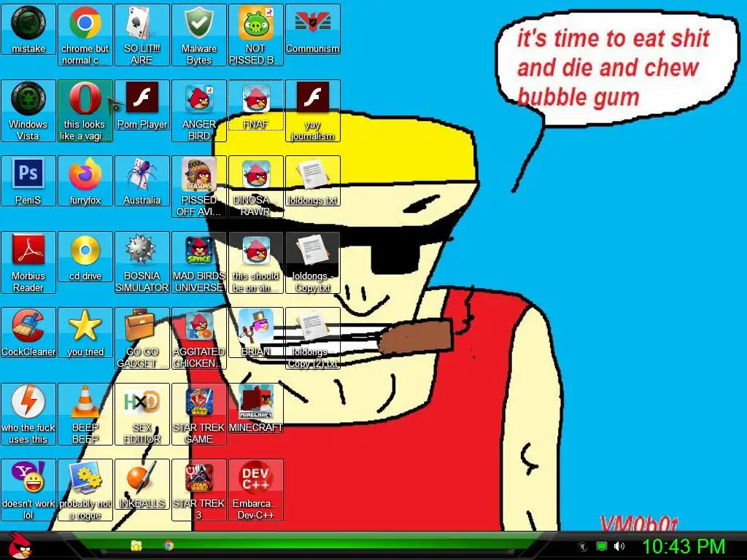Screen dimensions: 747x560
Task: Launch the 'MINECRAFT' bird icon
Action: (256, 408)
